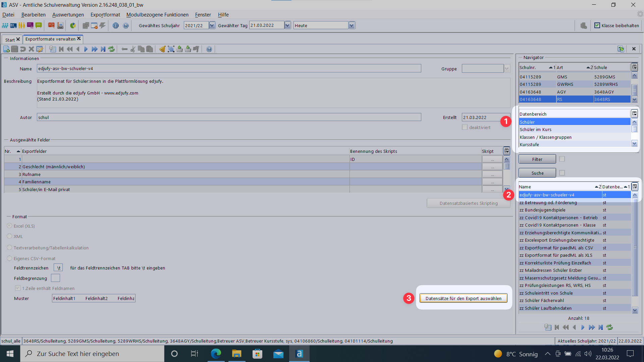Image resolution: width=644 pixels, height=362 pixels.
Task: Select the XML format radio button
Action: (x=9, y=236)
